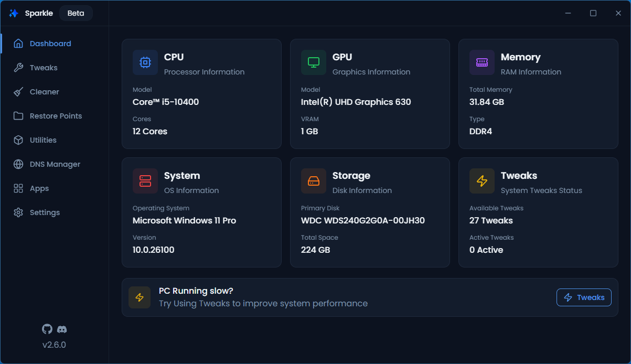Click the WDC WDS240G2G0A-00JH30 disk name

coord(363,220)
